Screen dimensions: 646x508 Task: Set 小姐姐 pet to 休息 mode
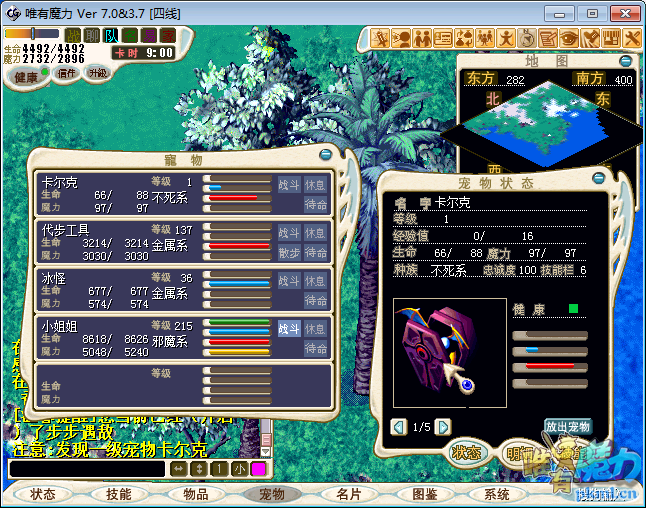(316, 329)
